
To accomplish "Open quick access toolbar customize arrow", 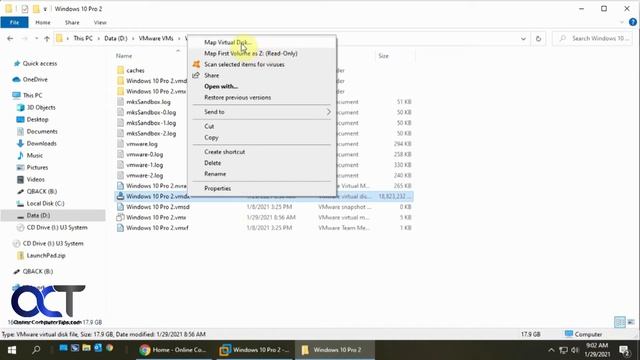I will click(x=45, y=9).
